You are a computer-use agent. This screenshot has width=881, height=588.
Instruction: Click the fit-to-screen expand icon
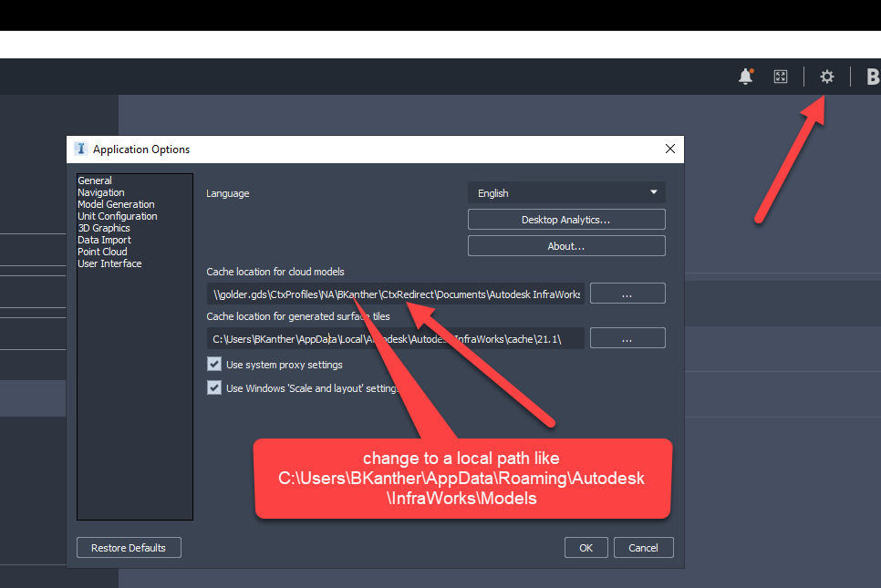pyautogui.click(x=781, y=77)
